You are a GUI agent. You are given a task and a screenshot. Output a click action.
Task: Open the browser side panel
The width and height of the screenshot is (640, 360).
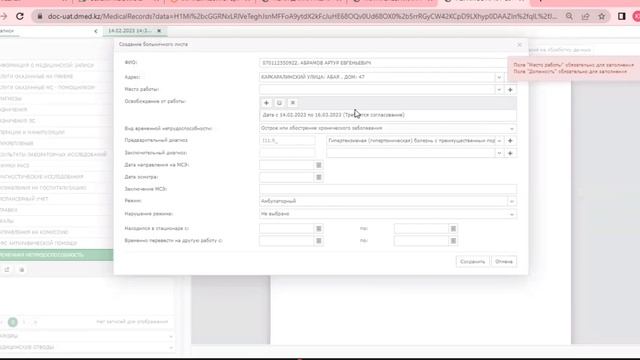click(x=622, y=16)
